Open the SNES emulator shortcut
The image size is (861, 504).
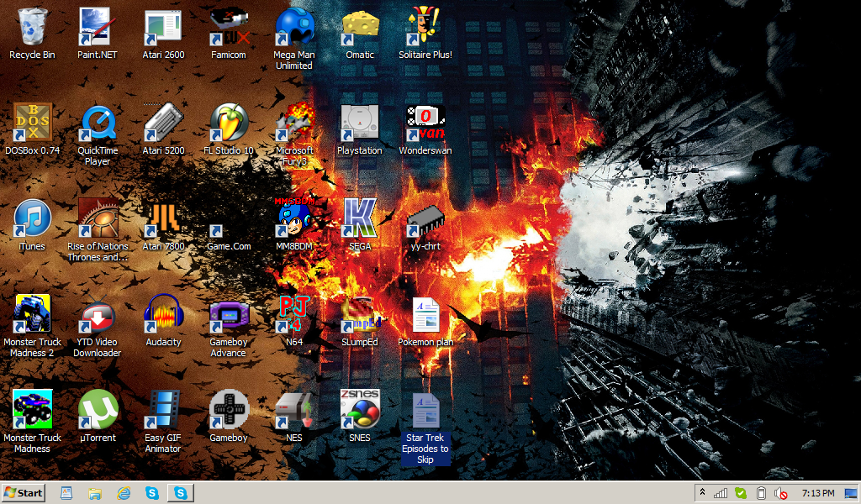(x=360, y=410)
